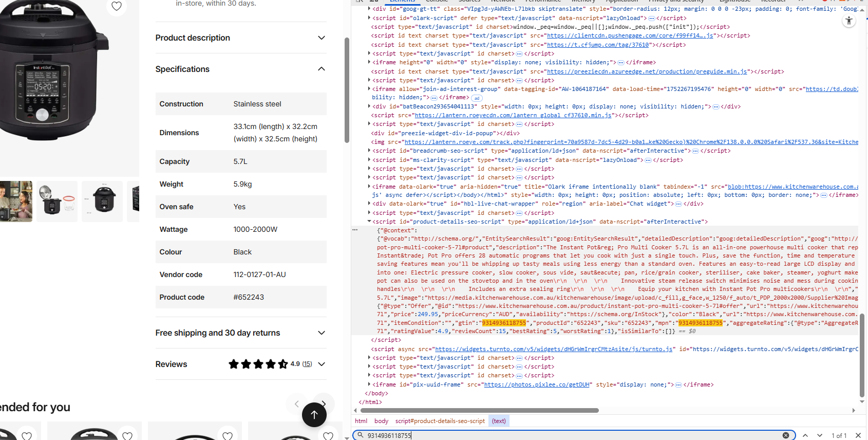Expand ellipsis of breadcrumb-seo-script node
The height and width of the screenshot is (440, 868).
[695, 151]
